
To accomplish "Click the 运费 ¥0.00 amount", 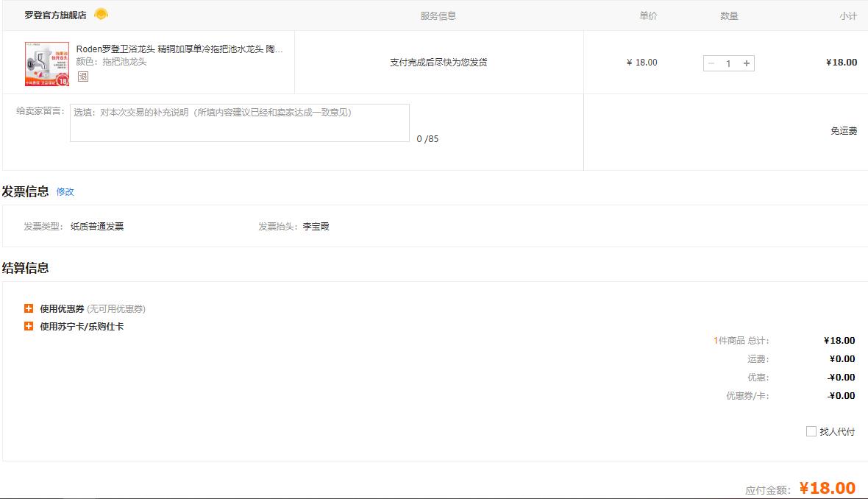I will 842,359.
